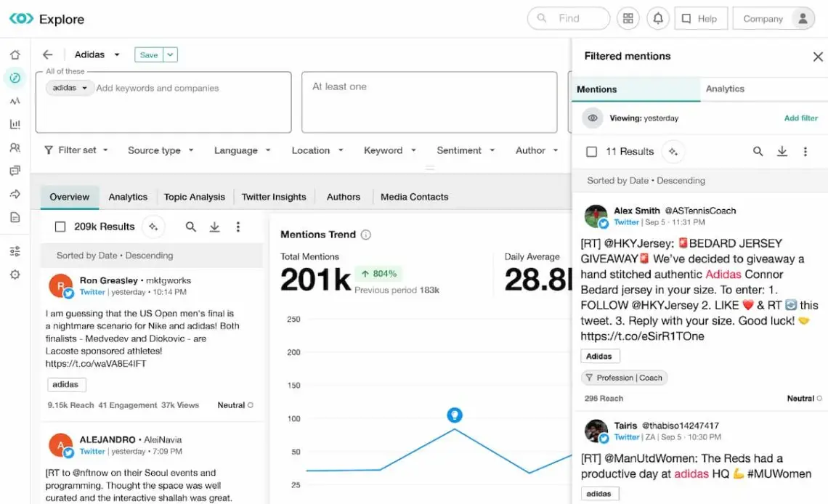Click the Help button
This screenshot has height=504, width=828.
tap(699, 19)
